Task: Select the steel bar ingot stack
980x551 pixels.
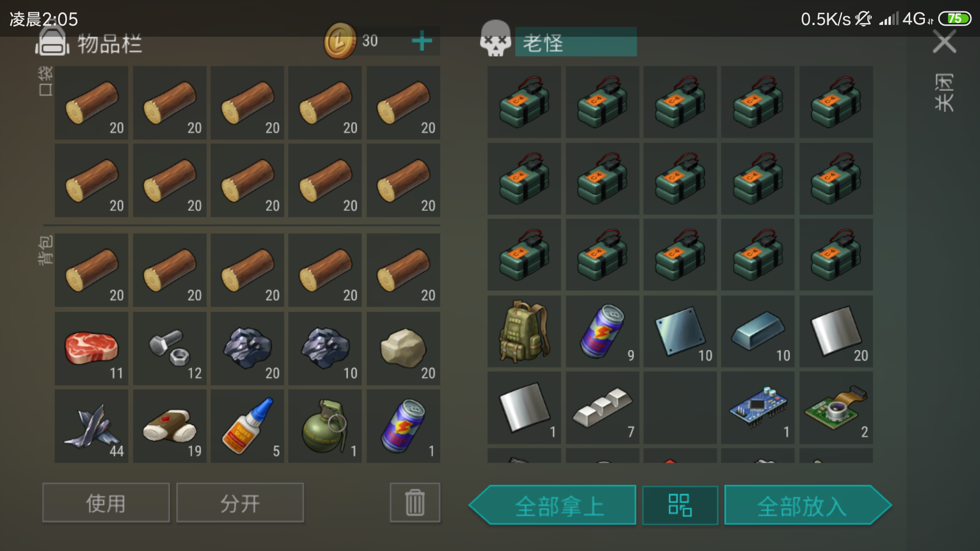Action: point(758,331)
